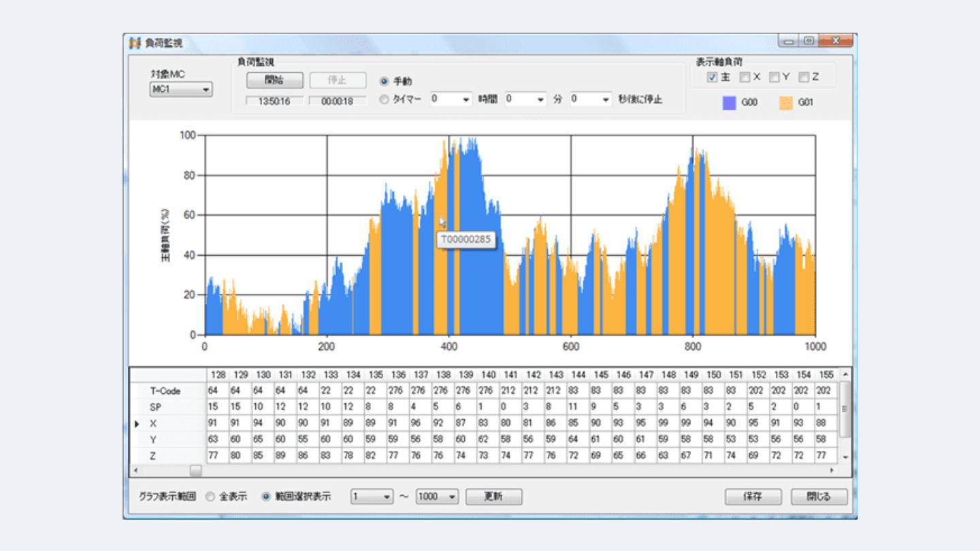Toggle the 主 spindle load checkbox

[x=712, y=78]
